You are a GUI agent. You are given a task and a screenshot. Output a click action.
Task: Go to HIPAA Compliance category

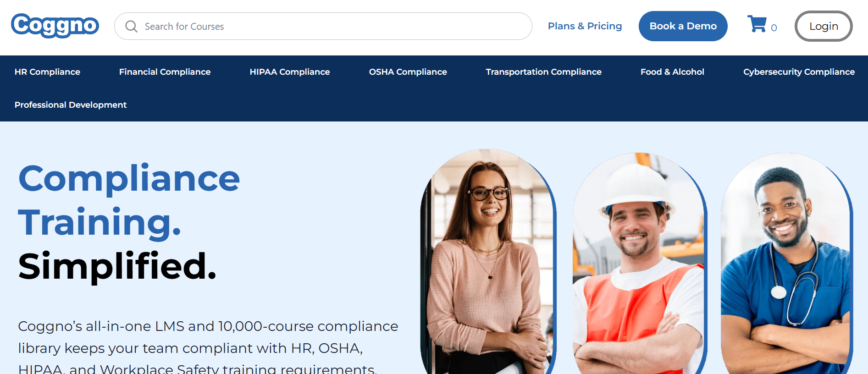(289, 72)
